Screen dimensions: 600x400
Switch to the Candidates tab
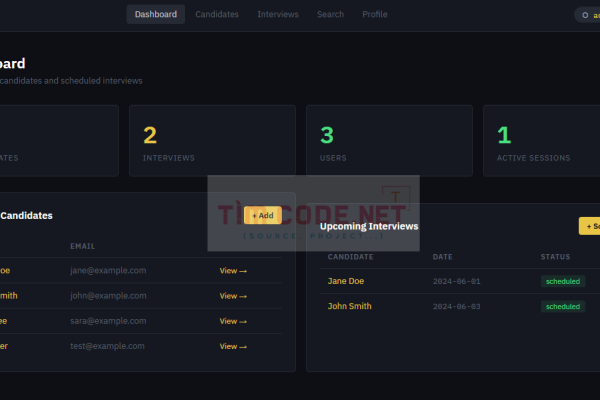217,14
